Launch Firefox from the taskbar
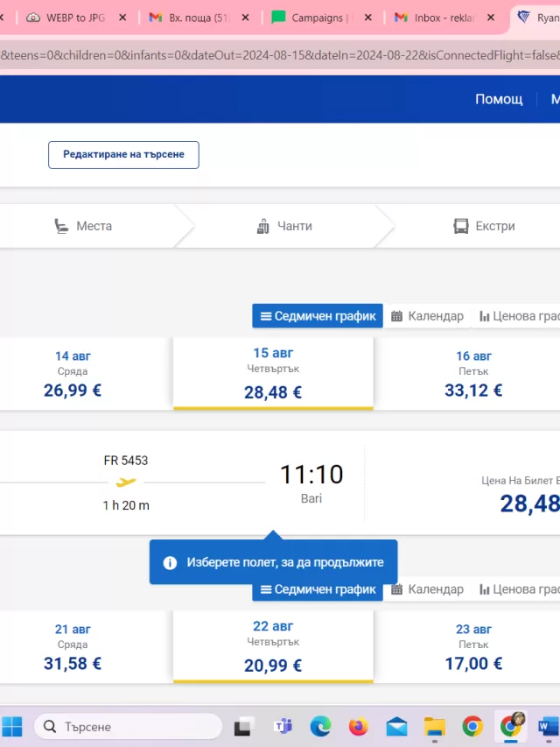The image size is (560, 747). [358, 727]
